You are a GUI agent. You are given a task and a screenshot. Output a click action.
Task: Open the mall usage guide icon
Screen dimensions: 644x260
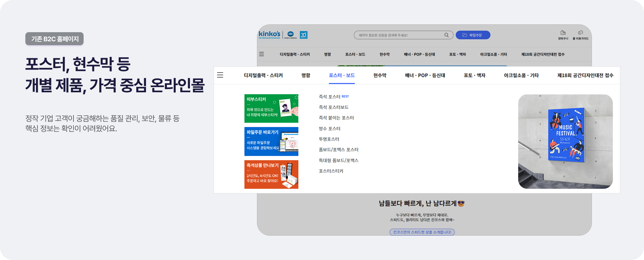pyautogui.click(x=580, y=34)
